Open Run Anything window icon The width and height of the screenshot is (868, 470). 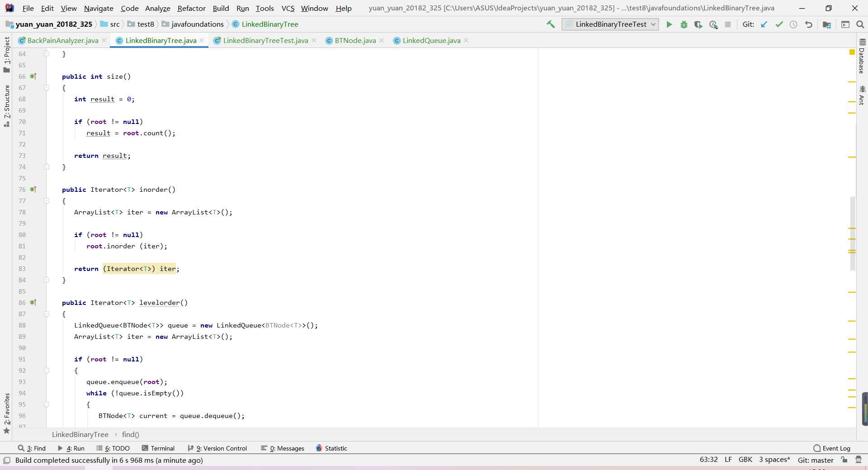coord(845,24)
